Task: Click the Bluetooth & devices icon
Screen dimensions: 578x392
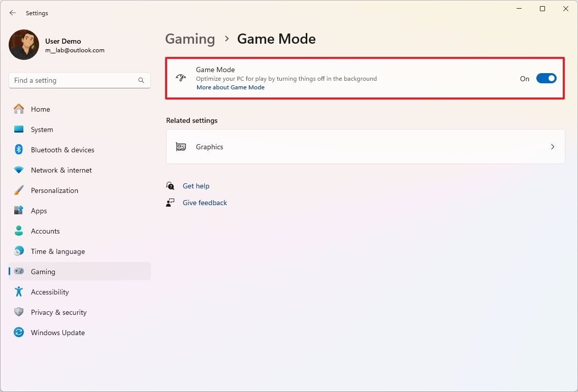Action: (19, 150)
